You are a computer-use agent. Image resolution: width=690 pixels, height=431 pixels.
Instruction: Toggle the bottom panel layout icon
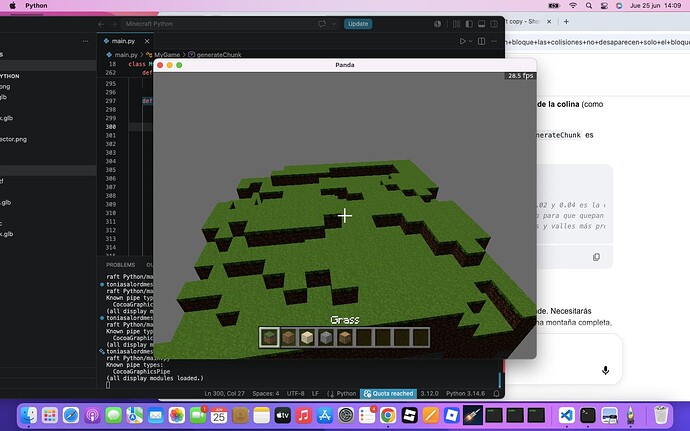click(481, 24)
